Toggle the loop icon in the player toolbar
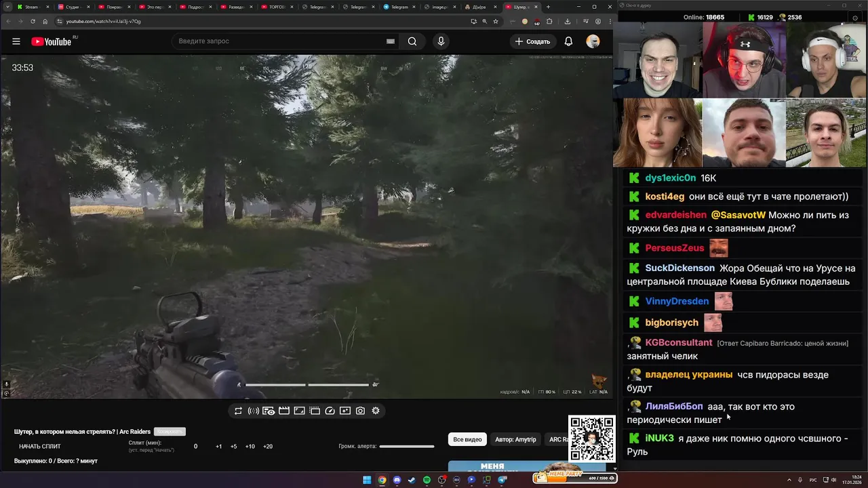Viewport: 868px width, 488px height. tap(238, 411)
